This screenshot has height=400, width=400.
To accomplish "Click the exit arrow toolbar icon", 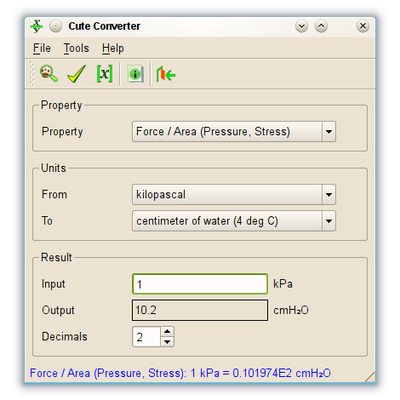I will [166, 74].
